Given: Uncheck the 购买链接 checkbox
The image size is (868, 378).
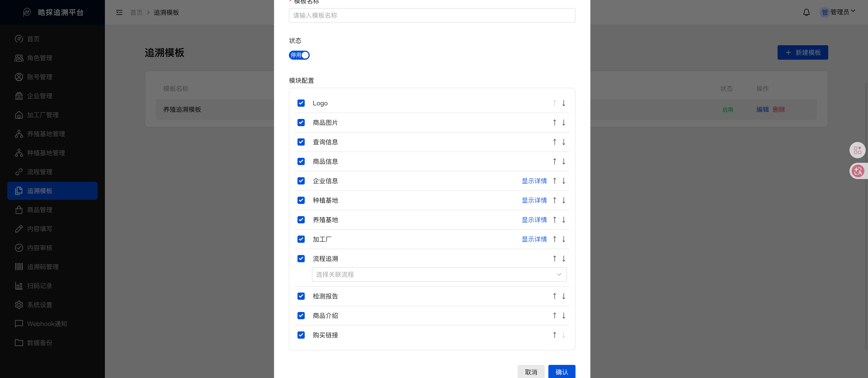Looking at the screenshot, I should 301,335.
